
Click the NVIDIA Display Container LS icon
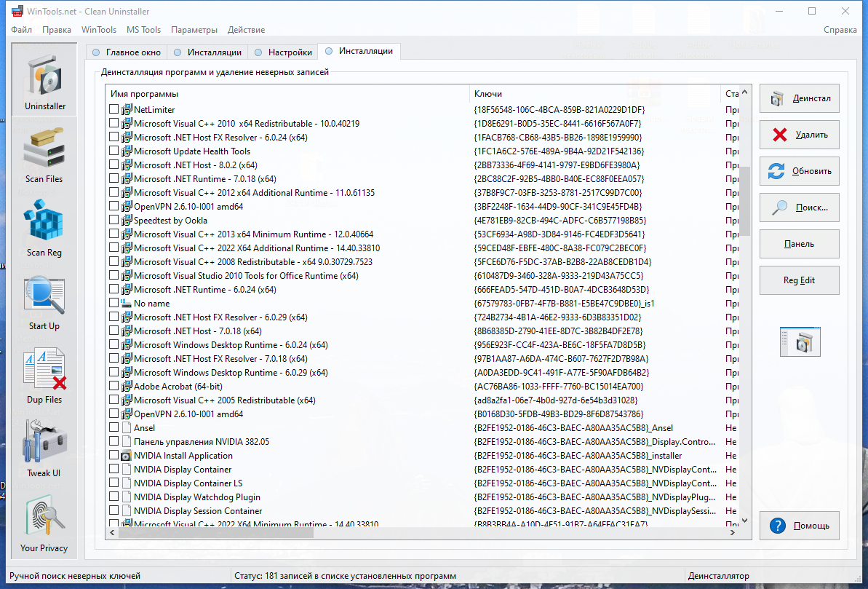(126, 483)
